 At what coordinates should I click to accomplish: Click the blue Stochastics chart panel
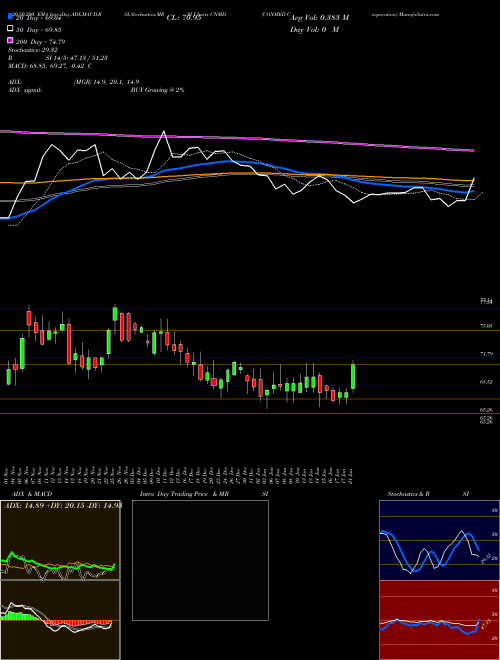pyautogui.click(x=439, y=540)
